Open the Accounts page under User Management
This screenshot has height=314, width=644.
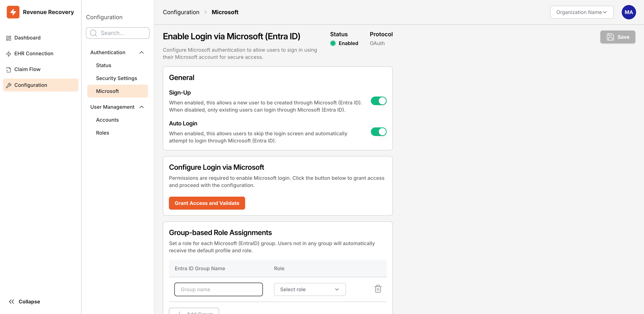(107, 120)
